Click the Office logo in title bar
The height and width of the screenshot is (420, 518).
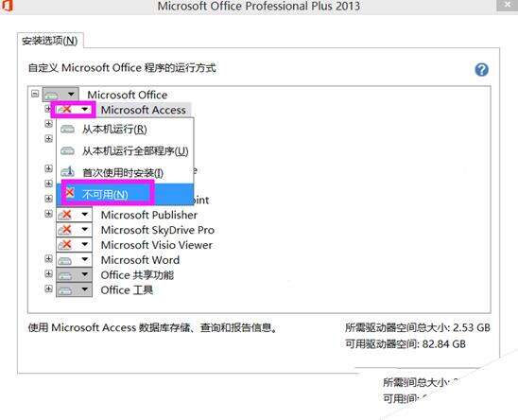[x=7, y=6]
